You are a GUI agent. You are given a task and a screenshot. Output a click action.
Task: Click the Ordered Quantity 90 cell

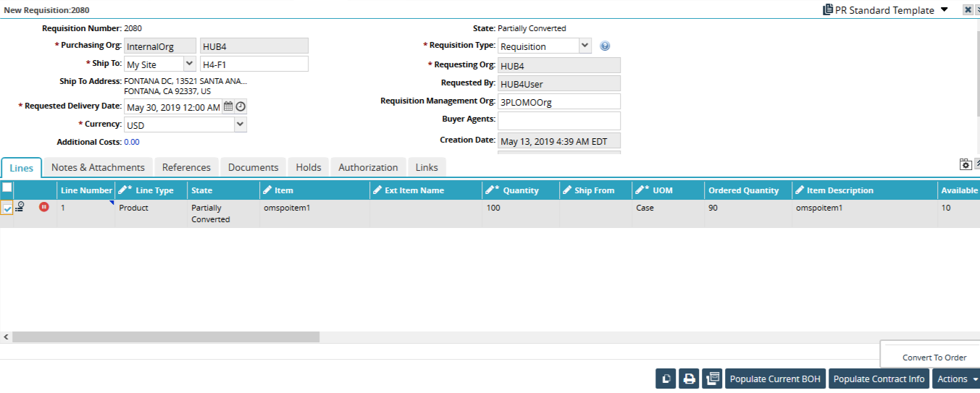pos(748,214)
